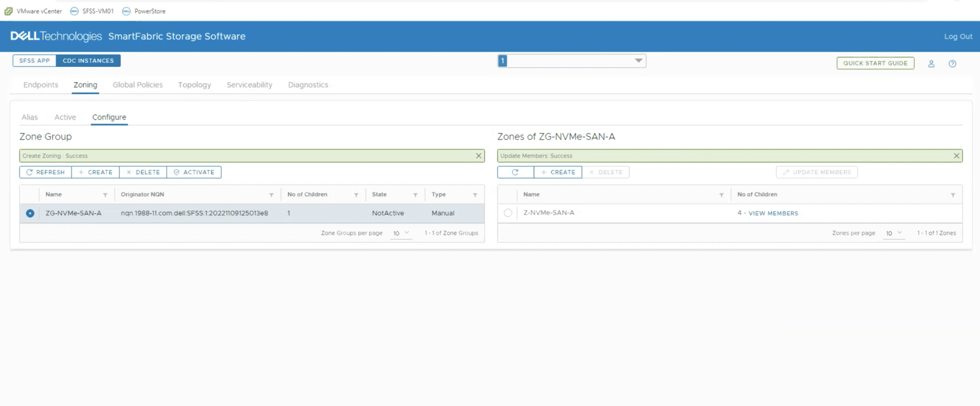The width and height of the screenshot is (980, 406).
Task: Switch to the Alias sub-tab
Action: [30, 117]
